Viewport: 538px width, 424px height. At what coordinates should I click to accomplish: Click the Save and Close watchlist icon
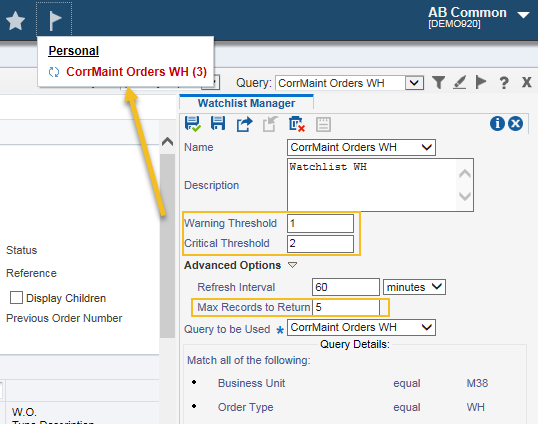[192, 124]
